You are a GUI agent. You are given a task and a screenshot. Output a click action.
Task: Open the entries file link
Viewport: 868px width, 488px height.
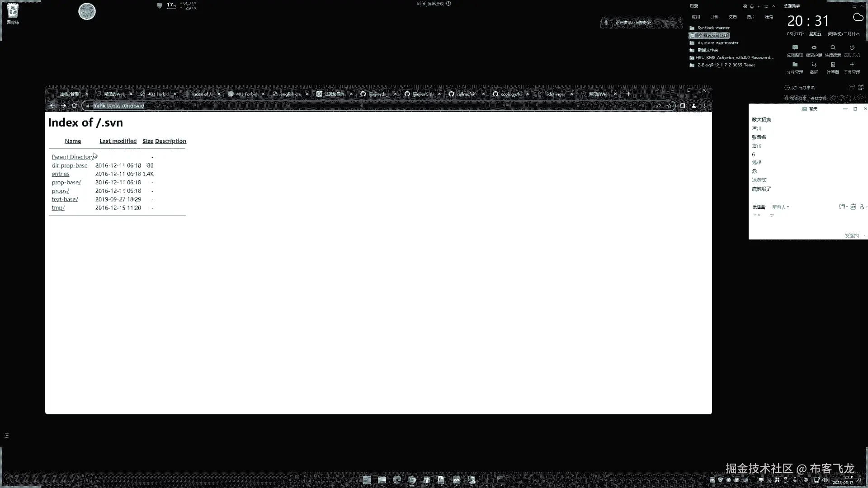[x=61, y=174]
